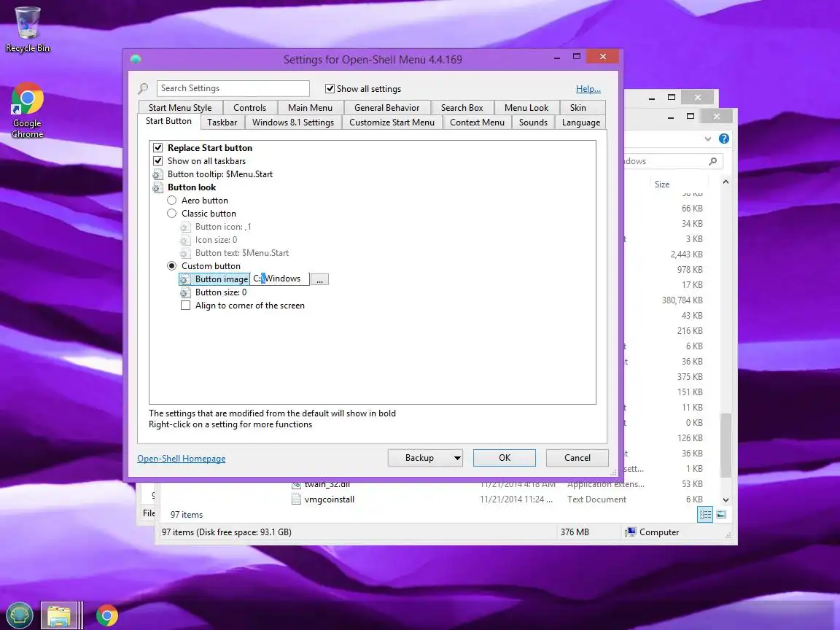Open the Context Menu tab

click(x=478, y=122)
